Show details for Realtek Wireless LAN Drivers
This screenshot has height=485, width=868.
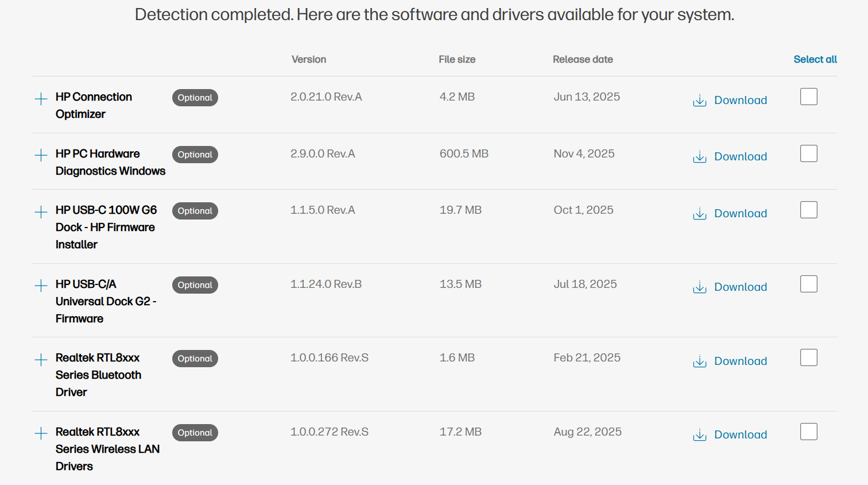[41, 433]
